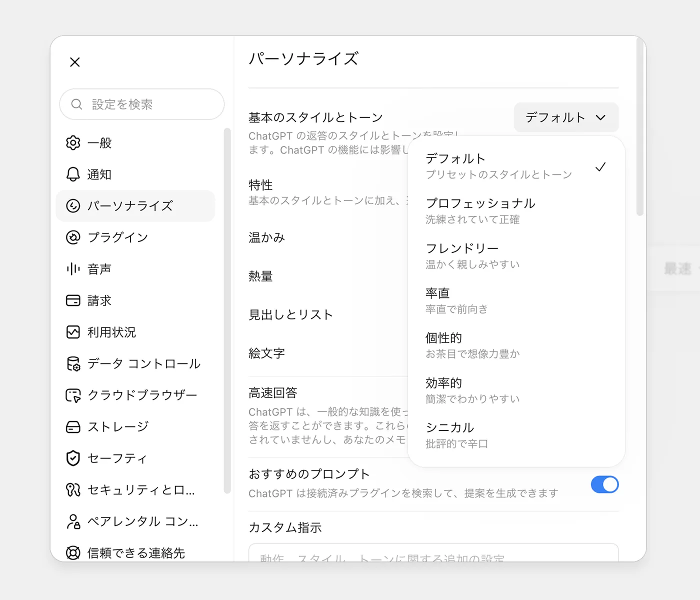
Task: Click the smiley icon beside パーソナライズ
Action: [x=73, y=205]
